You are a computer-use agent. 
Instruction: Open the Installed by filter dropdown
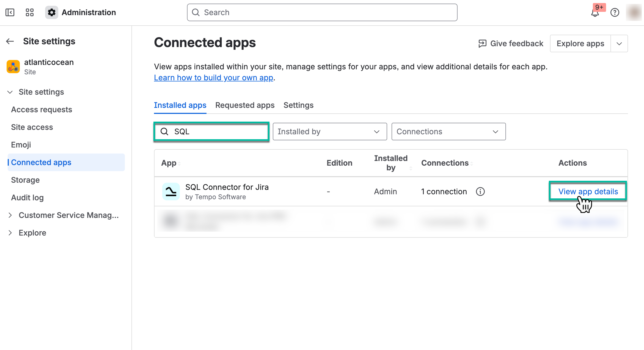tap(329, 132)
